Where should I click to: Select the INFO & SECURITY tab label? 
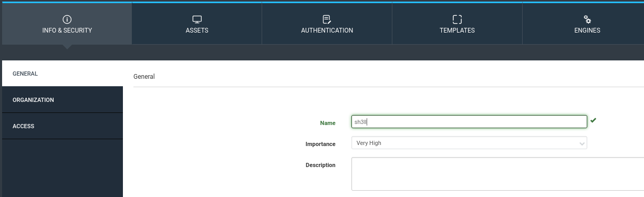point(67,30)
